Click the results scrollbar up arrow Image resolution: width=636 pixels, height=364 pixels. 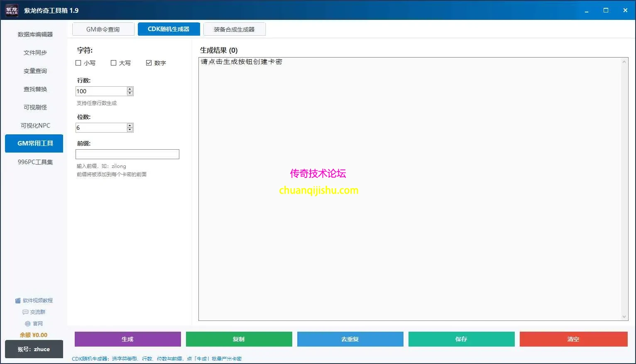pyautogui.click(x=624, y=62)
